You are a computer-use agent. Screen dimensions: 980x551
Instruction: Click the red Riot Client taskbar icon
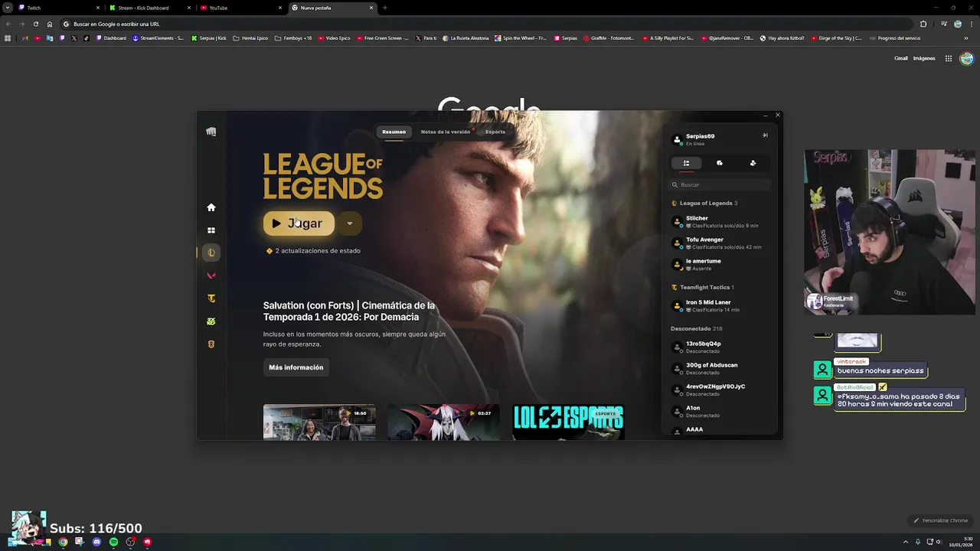[148, 542]
